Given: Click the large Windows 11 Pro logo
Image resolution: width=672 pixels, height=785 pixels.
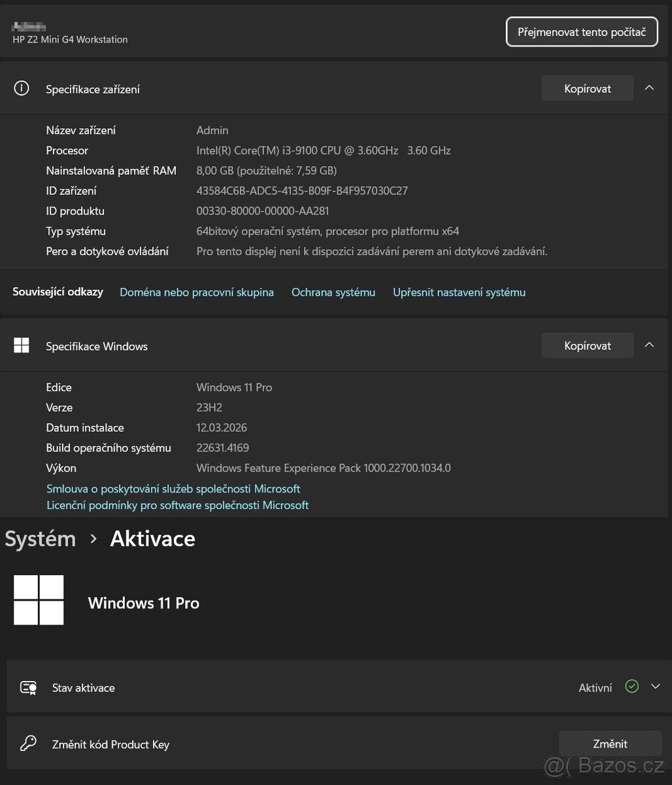Looking at the screenshot, I should coord(39,600).
